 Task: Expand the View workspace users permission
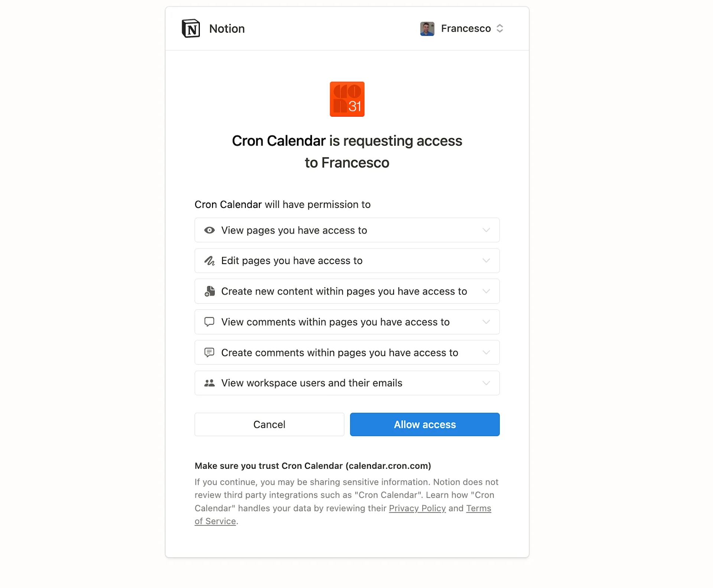tap(486, 383)
